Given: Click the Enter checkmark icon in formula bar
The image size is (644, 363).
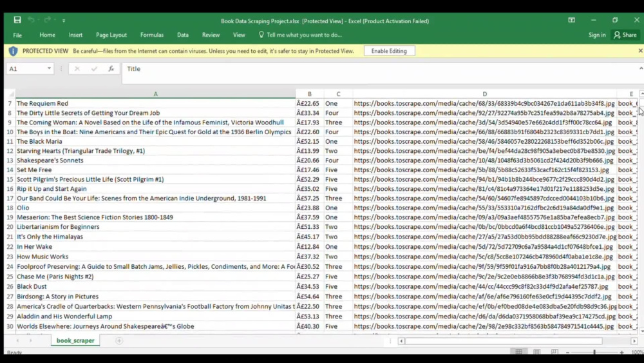Looking at the screenshot, I should click(x=94, y=68).
